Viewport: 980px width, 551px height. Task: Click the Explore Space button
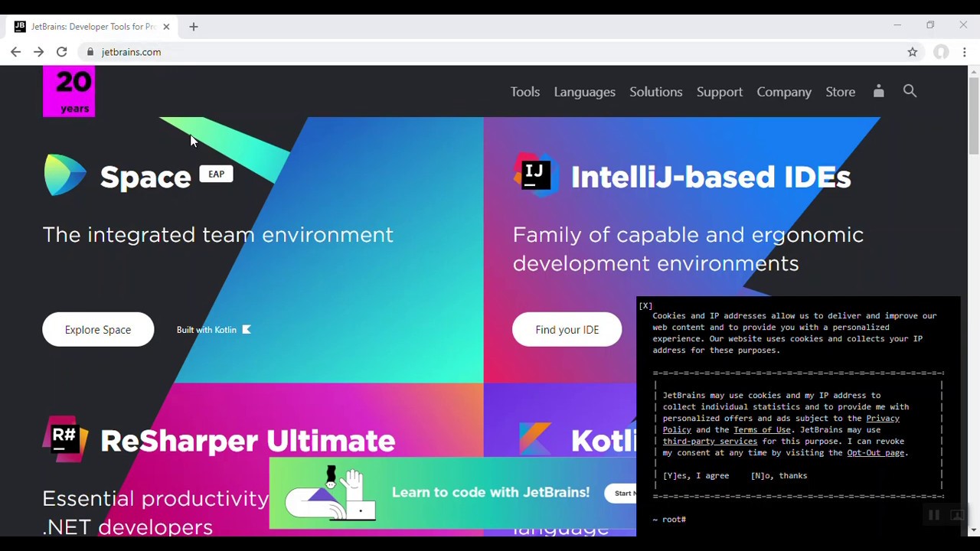coord(98,330)
